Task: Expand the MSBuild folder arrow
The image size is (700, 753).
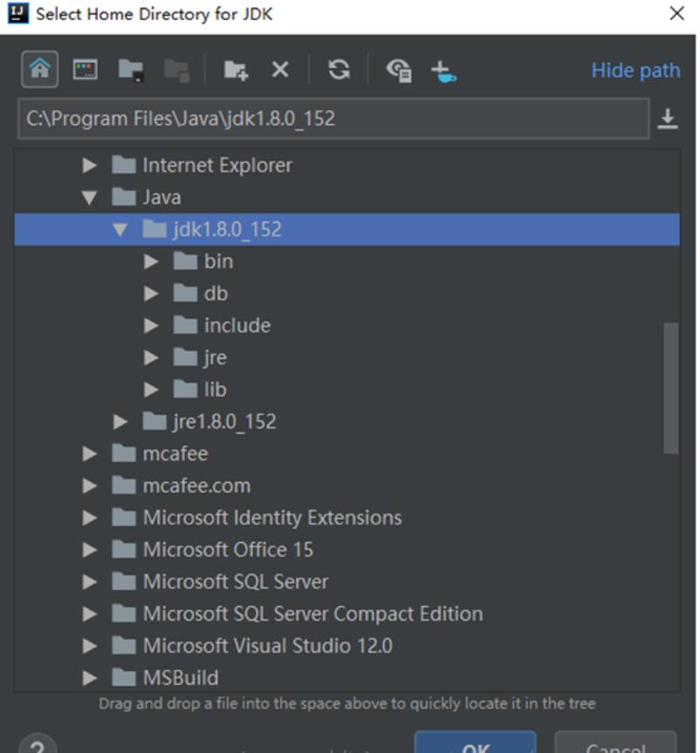Action: [x=89, y=678]
